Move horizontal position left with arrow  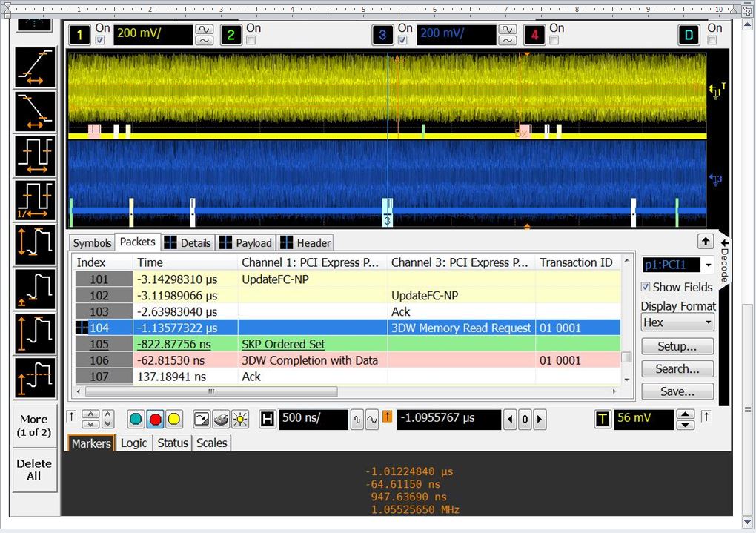(510, 420)
